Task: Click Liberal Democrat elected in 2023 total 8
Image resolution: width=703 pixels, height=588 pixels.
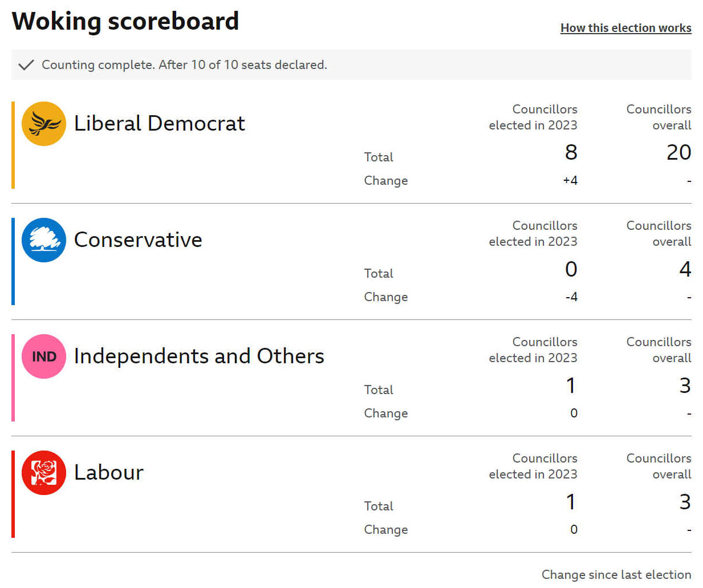Action: pyautogui.click(x=571, y=152)
